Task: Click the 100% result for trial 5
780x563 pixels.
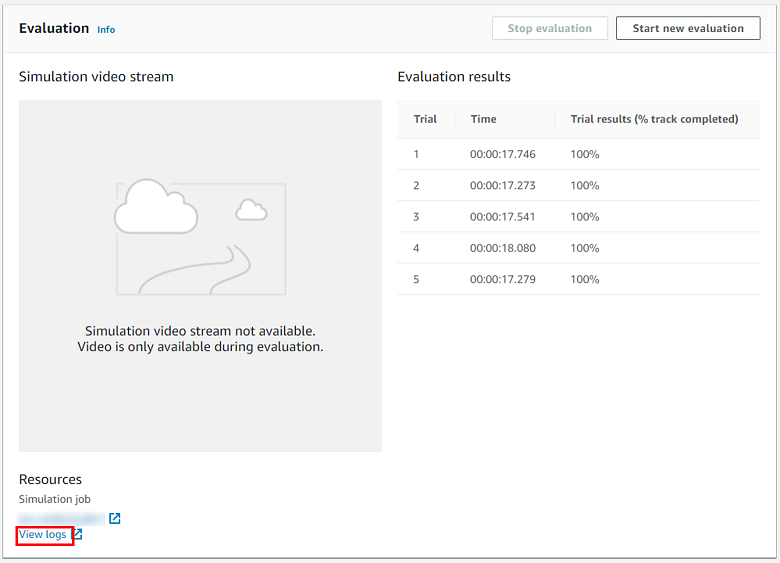Action: (x=585, y=279)
